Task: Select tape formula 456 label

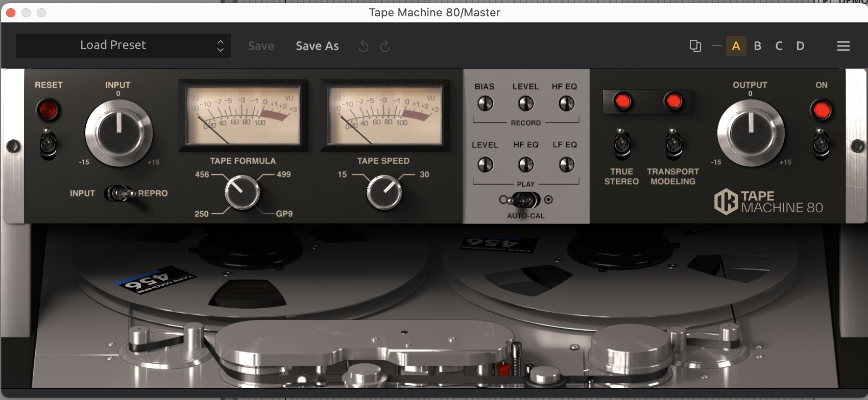Action: [x=202, y=174]
